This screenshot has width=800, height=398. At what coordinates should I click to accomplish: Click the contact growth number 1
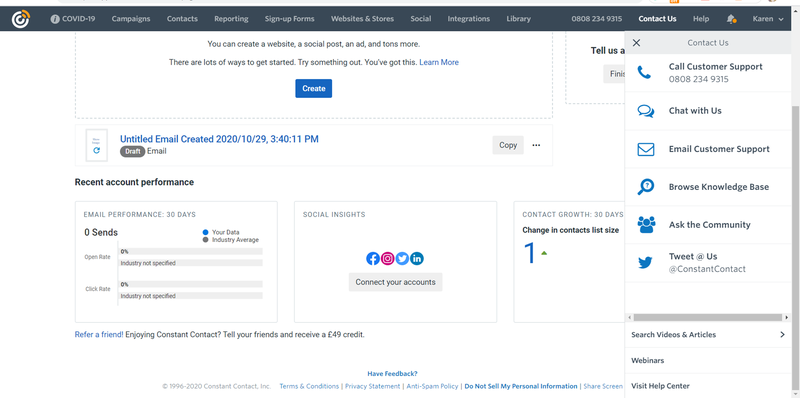[x=530, y=253]
